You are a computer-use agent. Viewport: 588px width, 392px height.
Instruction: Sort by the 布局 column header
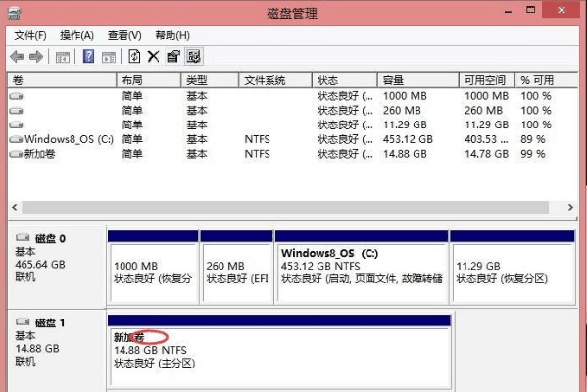(x=149, y=80)
